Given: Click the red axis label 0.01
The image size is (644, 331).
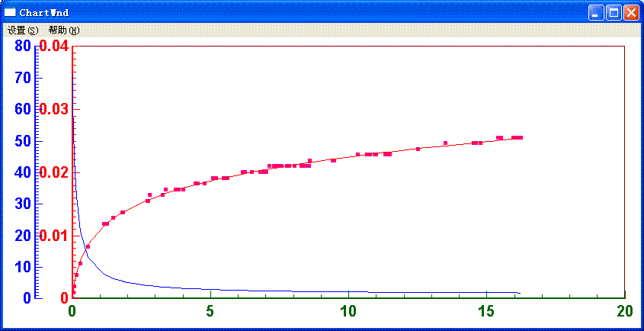Looking at the screenshot, I should click(x=54, y=236).
